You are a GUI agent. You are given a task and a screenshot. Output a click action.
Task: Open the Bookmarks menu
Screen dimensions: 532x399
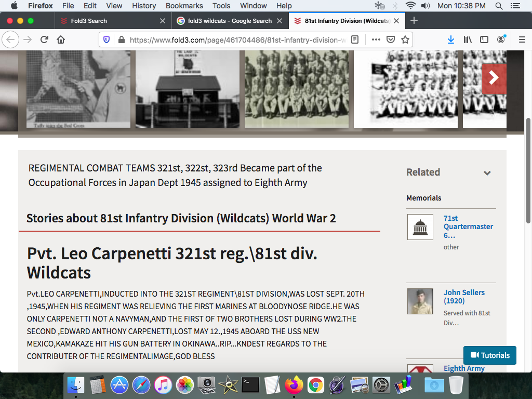click(x=184, y=6)
